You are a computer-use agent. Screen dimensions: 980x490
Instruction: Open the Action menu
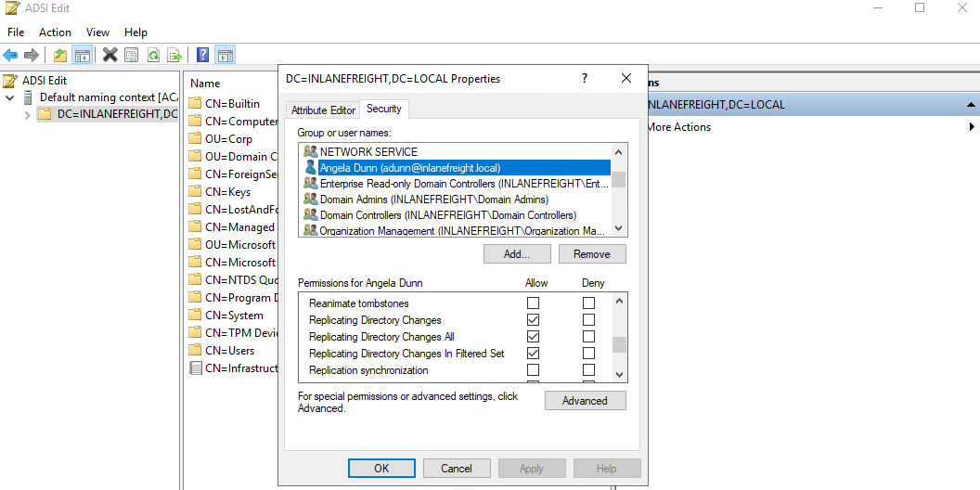pos(55,32)
